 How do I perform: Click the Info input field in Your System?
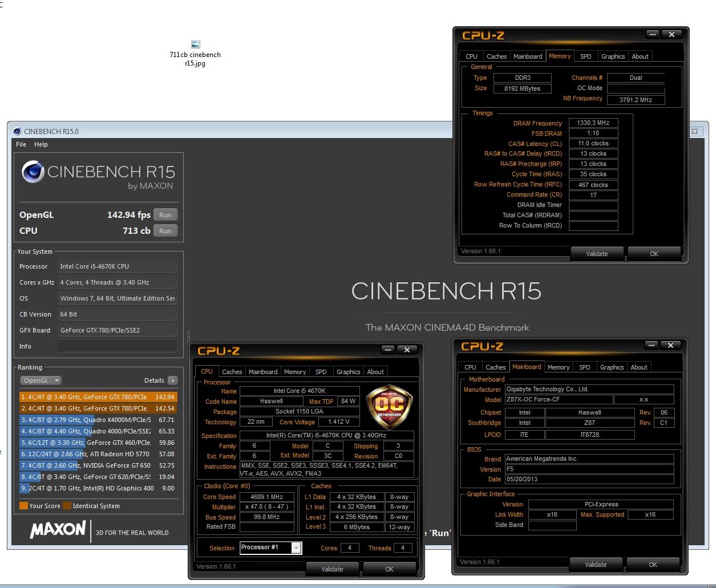(117, 346)
